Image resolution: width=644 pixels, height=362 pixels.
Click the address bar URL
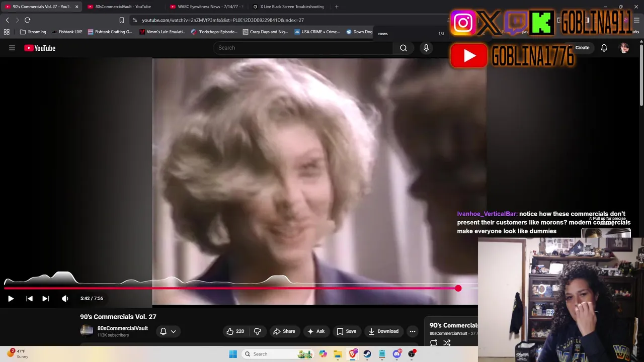223,20
